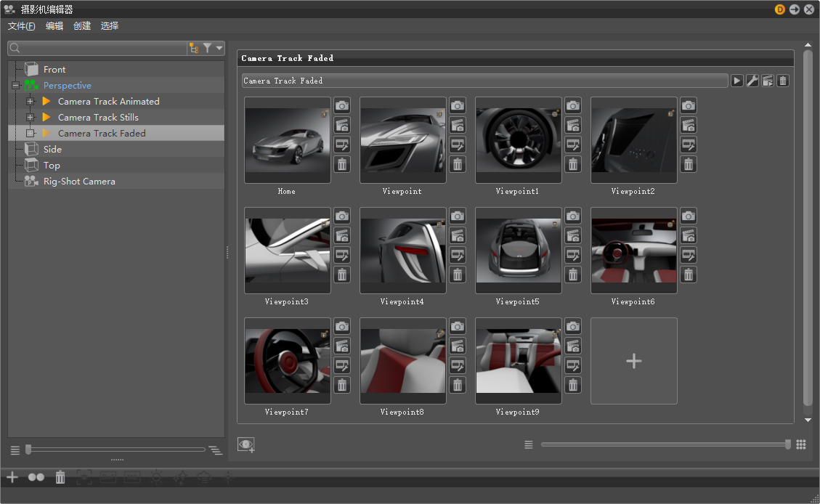Click the plus icon in bottom toolbar

pyautogui.click(x=12, y=477)
